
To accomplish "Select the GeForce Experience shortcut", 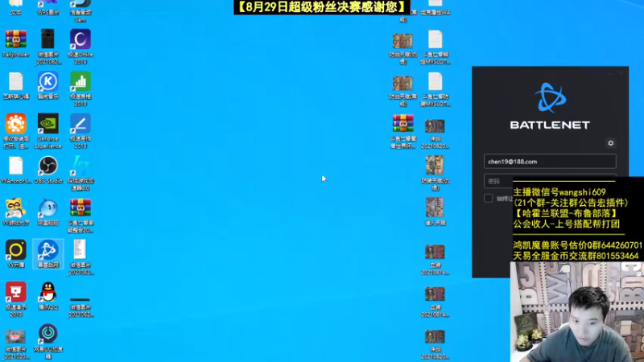I will (x=48, y=131).
